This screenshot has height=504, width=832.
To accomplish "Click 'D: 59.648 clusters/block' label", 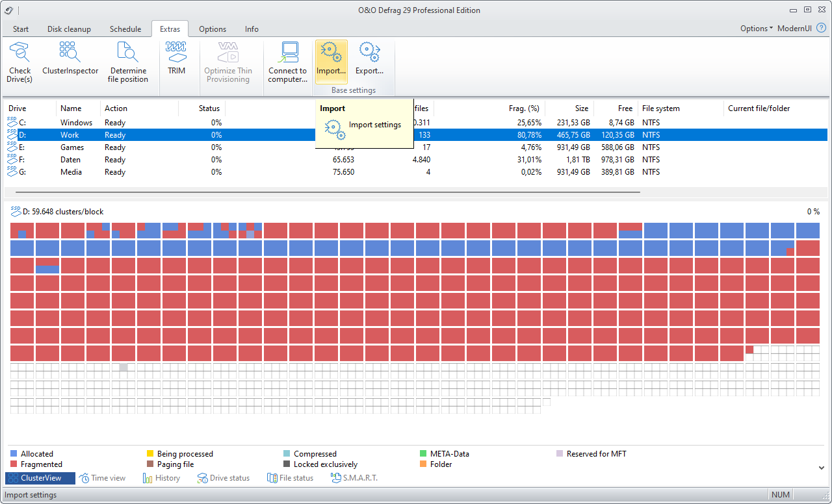I will [63, 212].
